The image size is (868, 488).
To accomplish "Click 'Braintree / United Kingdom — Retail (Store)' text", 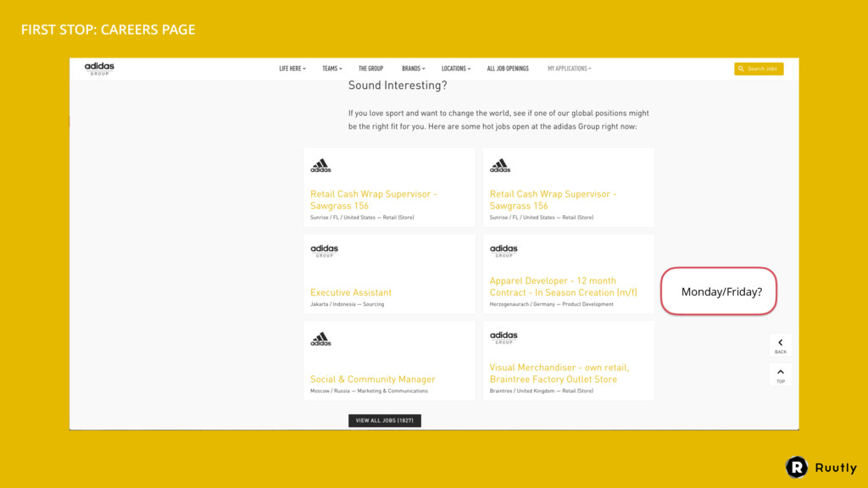I will 542,391.
